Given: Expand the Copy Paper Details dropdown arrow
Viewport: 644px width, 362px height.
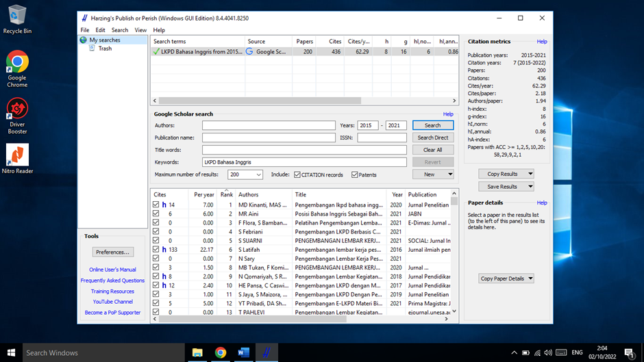Looking at the screenshot, I should pyautogui.click(x=530, y=279).
